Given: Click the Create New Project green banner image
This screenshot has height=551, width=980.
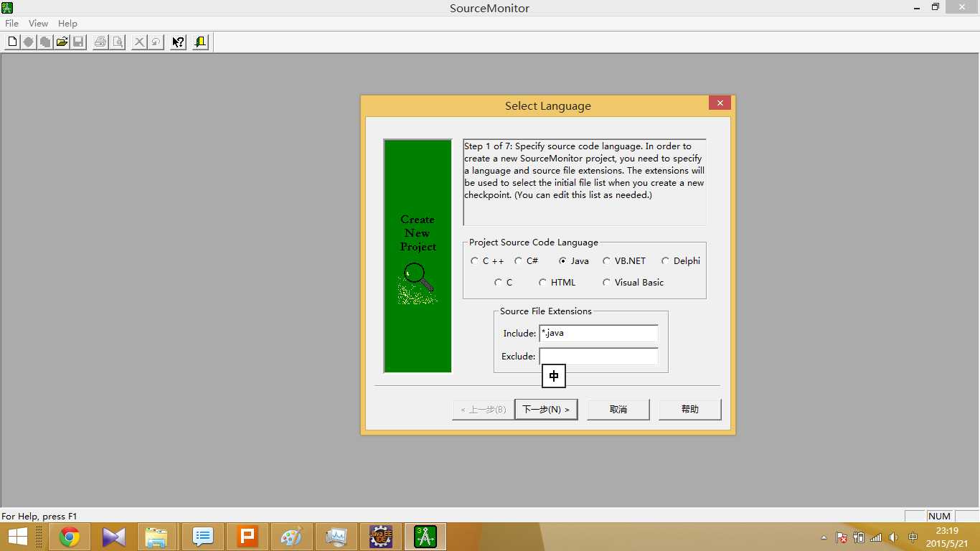Looking at the screenshot, I should 418,256.
